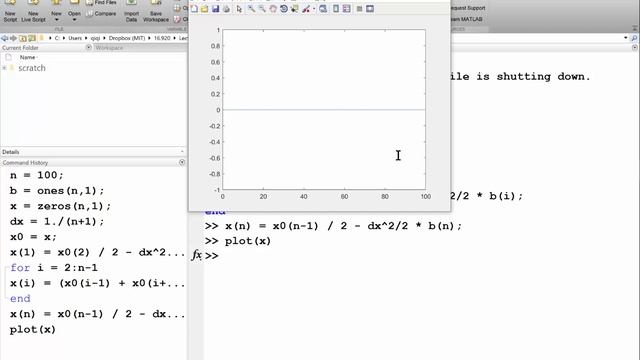The width and height of the screenshot is (640, 360).
Task: Click the fx function browser icon
Action: [197, 255]
